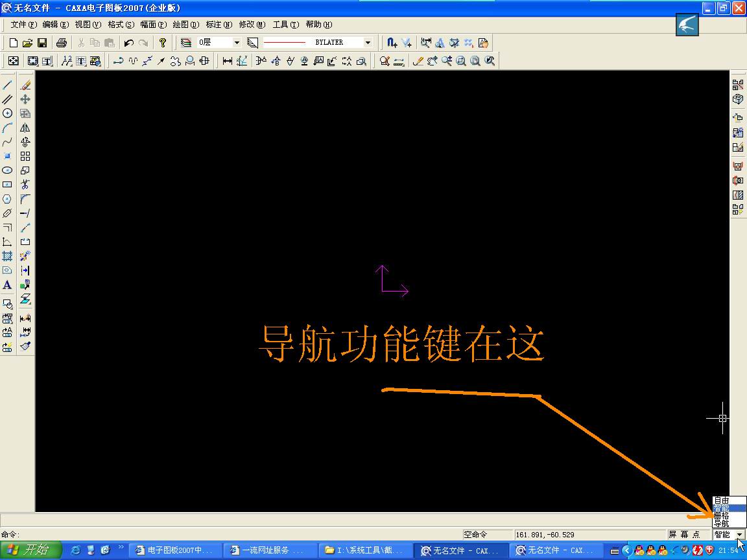This screenshot has height=560, width=747.
Task: Select the Line drawing tool
Action: 7,86
